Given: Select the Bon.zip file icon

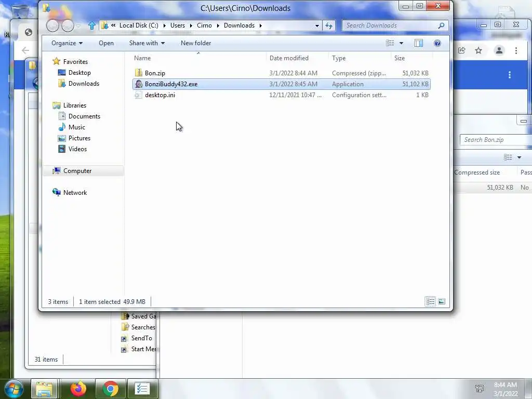Looking at the screenshot, I should [138, 73].
